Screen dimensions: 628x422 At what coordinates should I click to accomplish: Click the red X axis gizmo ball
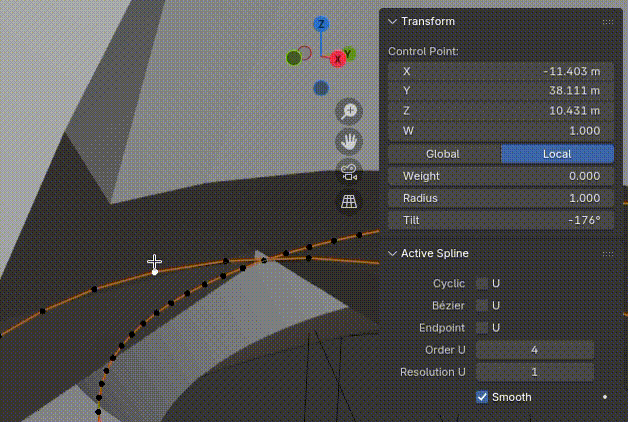(338, 59)
